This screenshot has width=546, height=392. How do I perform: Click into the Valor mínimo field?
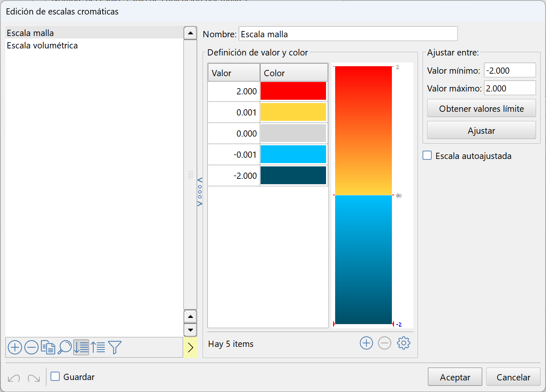(510, 70)
